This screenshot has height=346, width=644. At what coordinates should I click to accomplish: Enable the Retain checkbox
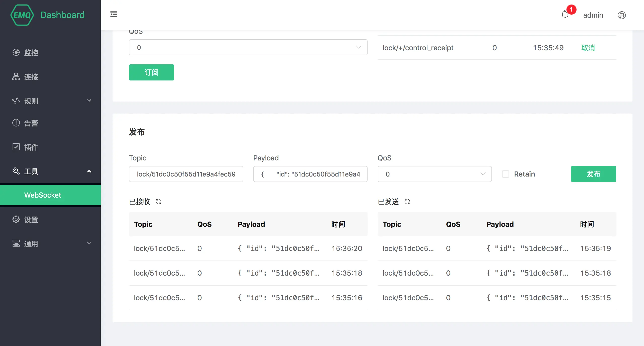tap(505, 174)
